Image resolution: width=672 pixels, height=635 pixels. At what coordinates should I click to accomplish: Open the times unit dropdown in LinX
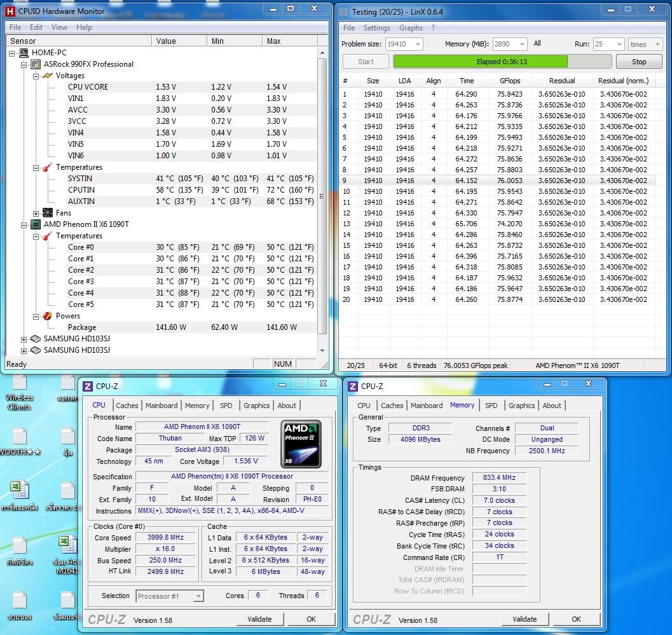(x=657, y=44)
